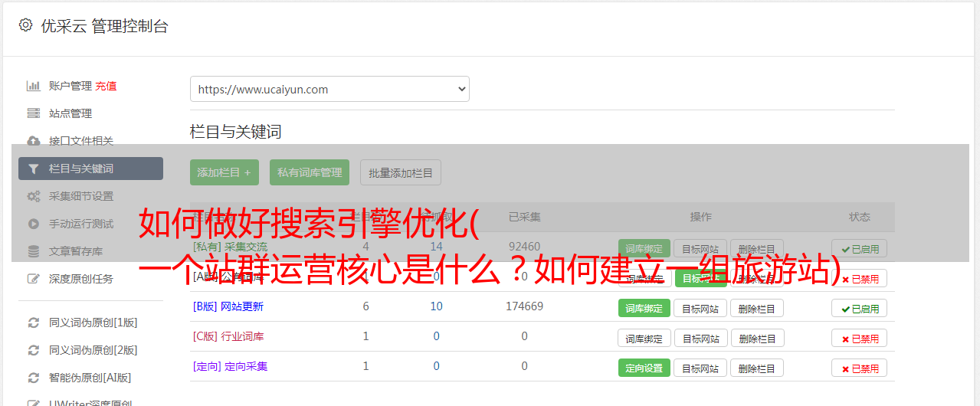Click the [B版] 网站更新 column name

coord(228,306)
